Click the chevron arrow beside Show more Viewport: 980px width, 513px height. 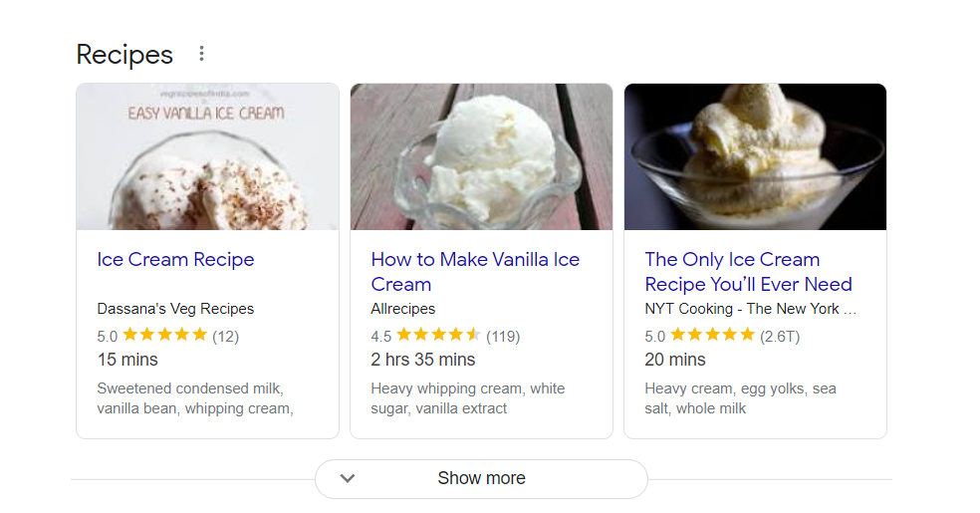click(x=348, y=478)
